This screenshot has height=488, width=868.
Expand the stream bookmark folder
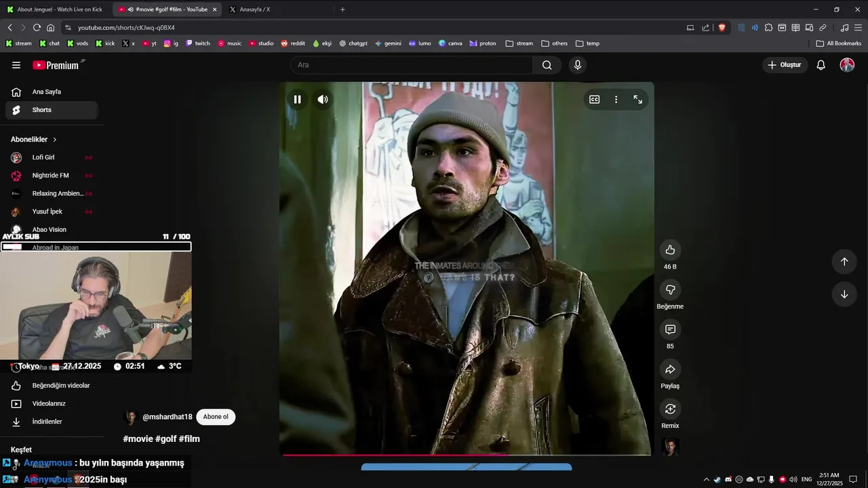pyautogui.click(x=519, y=43)
